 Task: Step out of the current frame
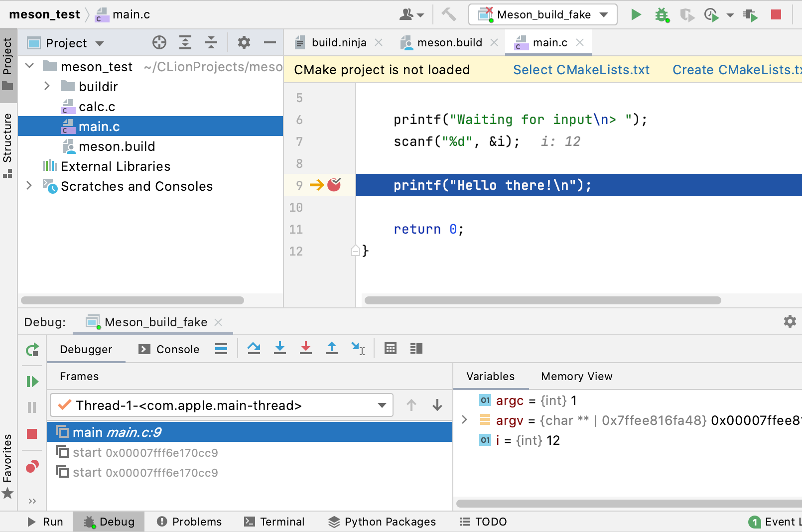[x=331, y=348]
